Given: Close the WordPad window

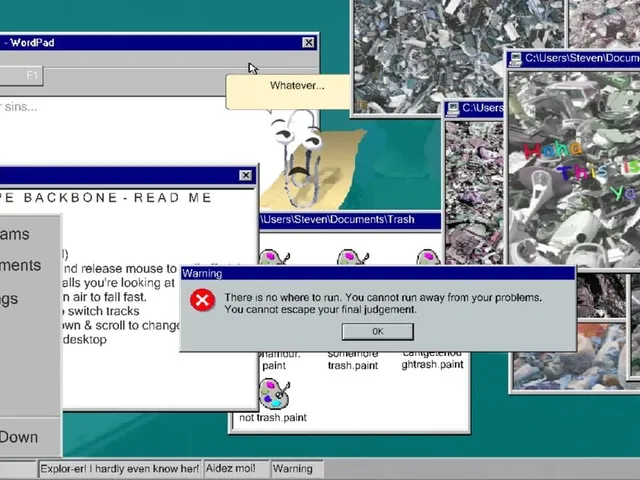Looking at the screenshot, I should pyautogui.click(x=309, y=42).
